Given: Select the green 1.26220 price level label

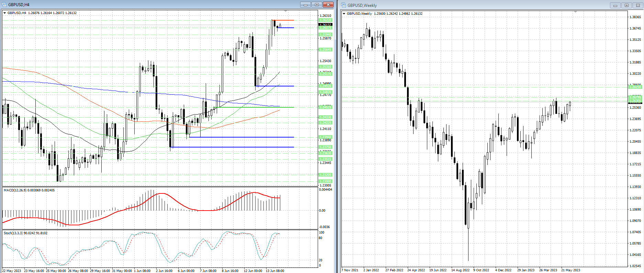Looking at the screenshot, I should (x=325, y=20).
